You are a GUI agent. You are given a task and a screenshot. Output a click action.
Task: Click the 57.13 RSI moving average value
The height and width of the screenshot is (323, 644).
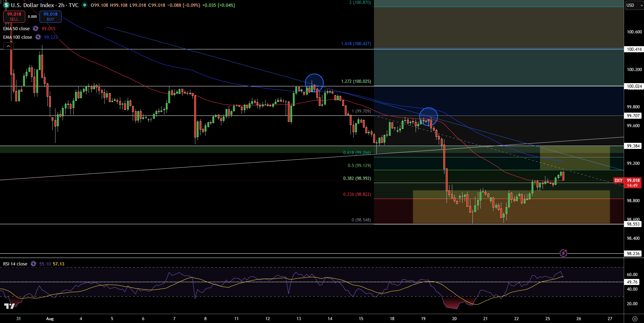pyautogui.click(x=59, y=264)
